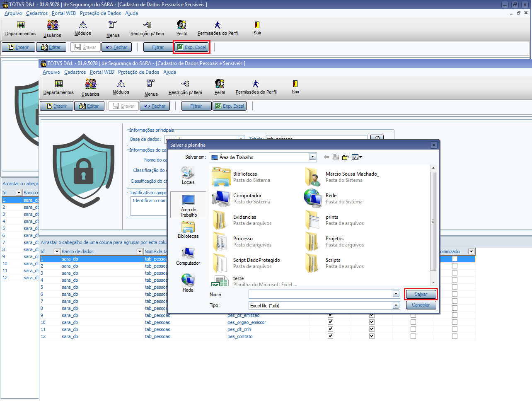Viewport: 532px width, 401px height.
Task: Click Inserir in the background window
Action: click(x=18, y=47)
